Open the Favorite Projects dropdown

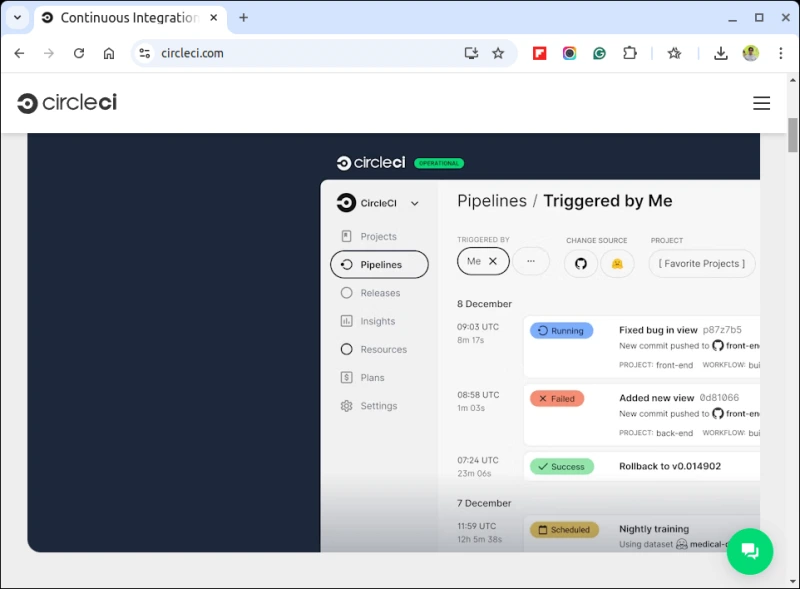tap(702, 263)
